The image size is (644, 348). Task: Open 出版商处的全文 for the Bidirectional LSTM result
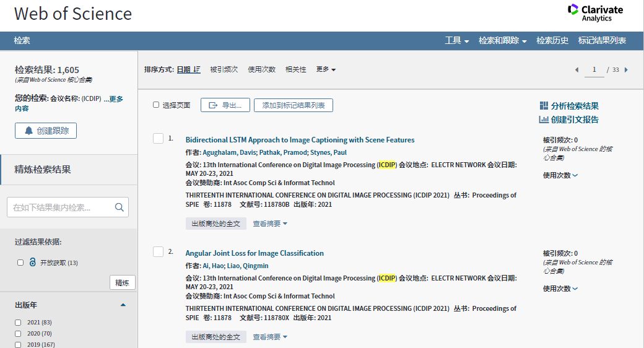(x=216, y=224)
